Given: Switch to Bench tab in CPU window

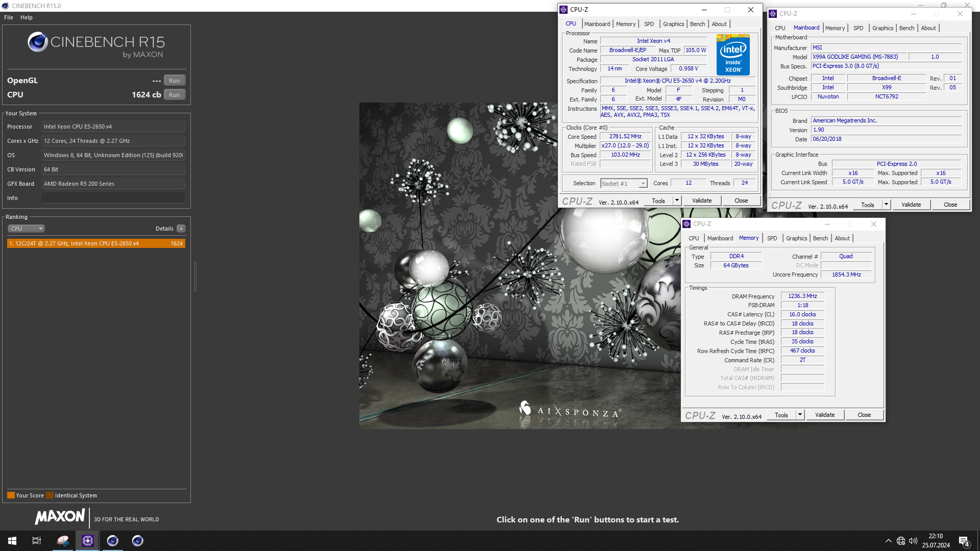Looking at the screenshot, I should pyautogui.click(x=697, y=24).
